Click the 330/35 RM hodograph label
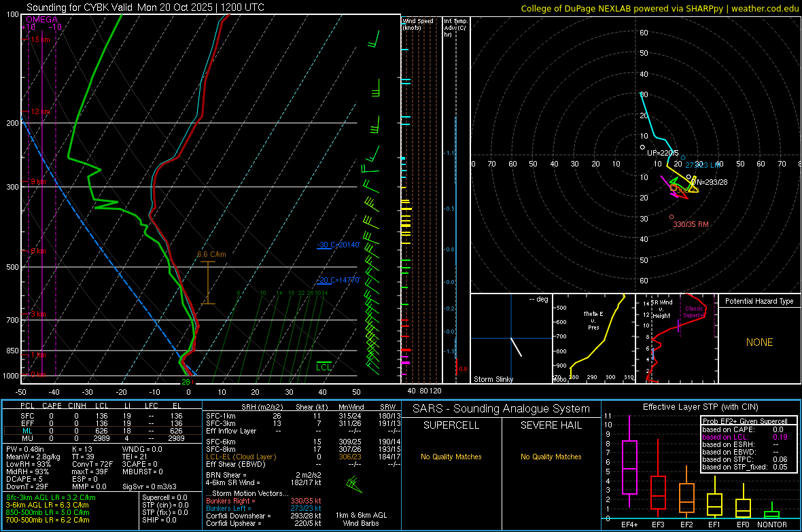Screen dimensions: 802x532 point(691,224)
